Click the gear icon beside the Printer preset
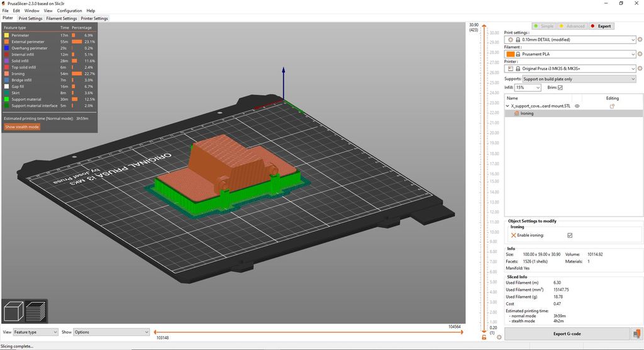Screen dimensions: 644x350 tap(640, 69)
